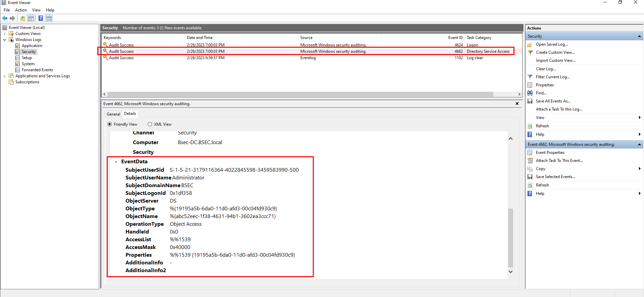This screenshot has height=297, width=644.
Task: Select the XML View radio button
Action: [x=150, y=124]
